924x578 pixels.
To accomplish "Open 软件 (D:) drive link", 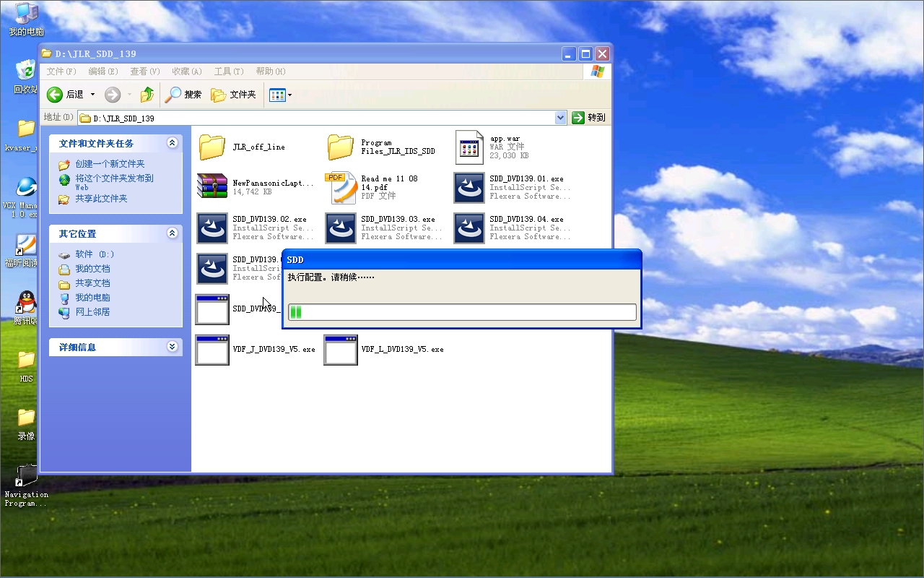I will (x=95, y=254).
